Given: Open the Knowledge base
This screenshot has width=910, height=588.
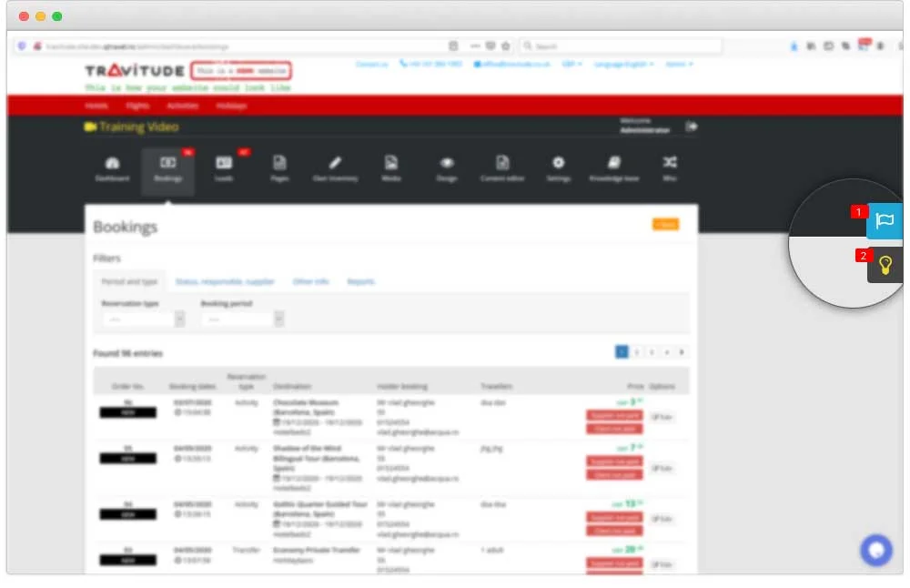Looking at the screenshot, I should tap(614, 168).
